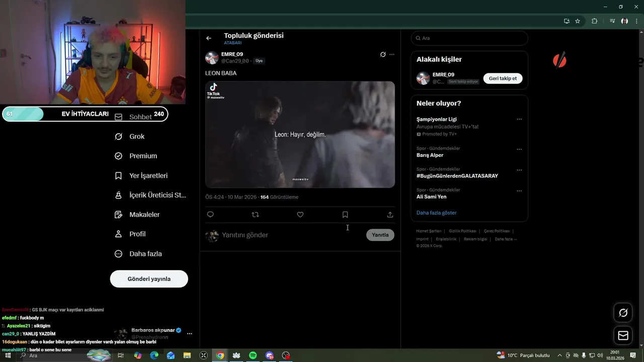This screenshot has height=362, width=644.
Task: Open the Ali Sami Yen trend
Action: [x=432, y=197]
